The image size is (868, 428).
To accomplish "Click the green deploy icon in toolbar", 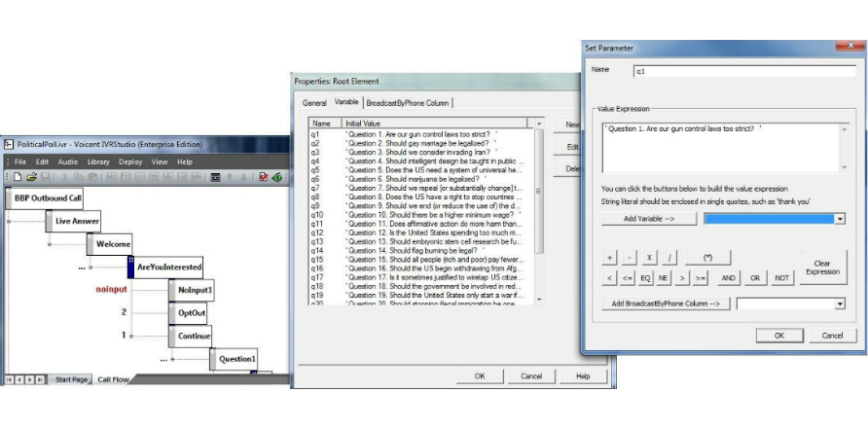I will tap(277, 177).
